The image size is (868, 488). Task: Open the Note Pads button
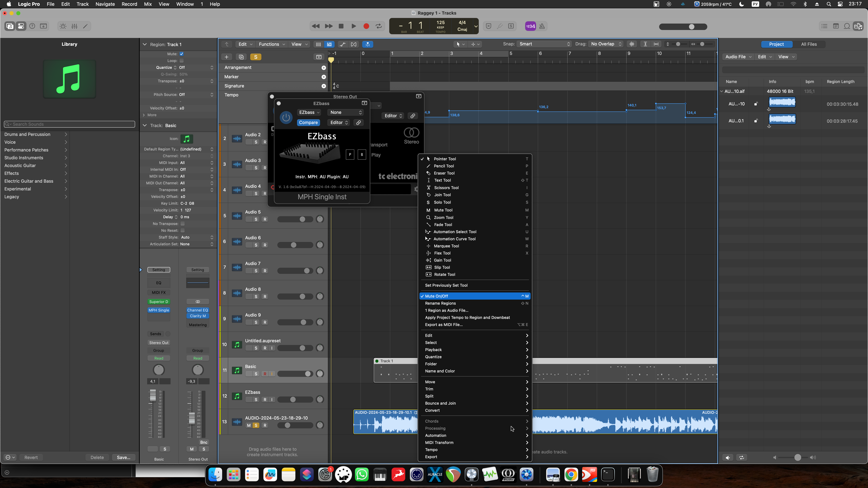point(836,26)
